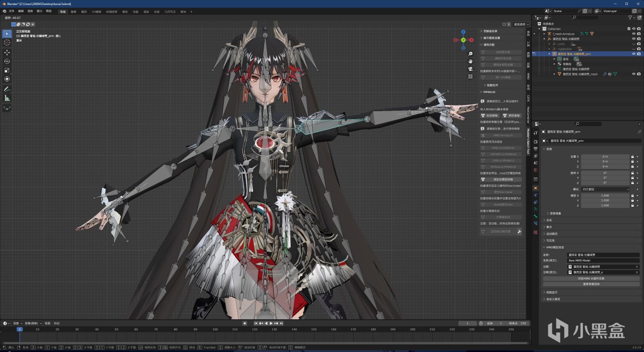Click frame 100 on the timeline
The height and width of the screenshot is (352, 644).
click(215, 329)
